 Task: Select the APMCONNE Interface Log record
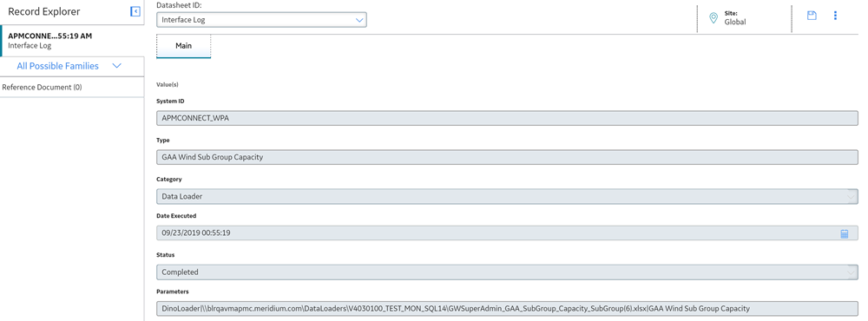(72, 41)
